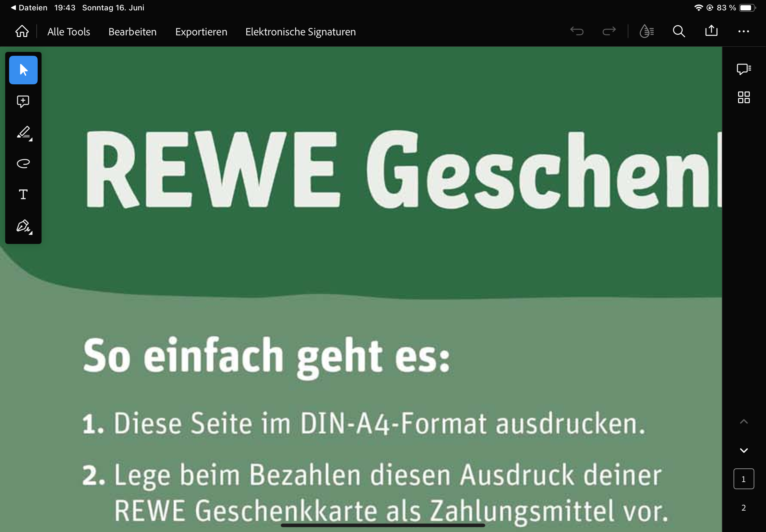Open the search magnifier
766x532 pixels.
click(679, 31)
